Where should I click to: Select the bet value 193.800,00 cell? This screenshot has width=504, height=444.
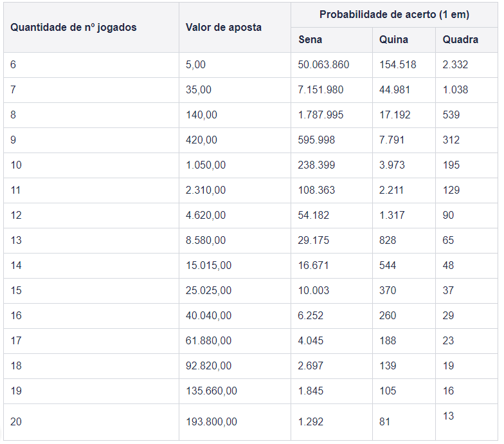tap(235, 422)
